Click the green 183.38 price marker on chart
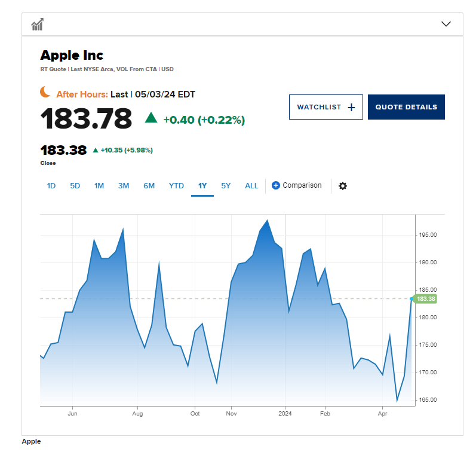 pyautogui.click(x=426, y=299)
